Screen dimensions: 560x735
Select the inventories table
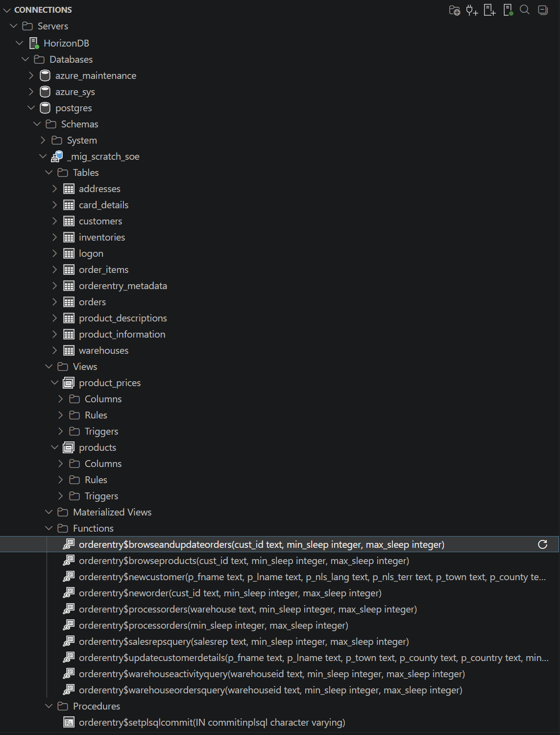click(x=102, y=237)
